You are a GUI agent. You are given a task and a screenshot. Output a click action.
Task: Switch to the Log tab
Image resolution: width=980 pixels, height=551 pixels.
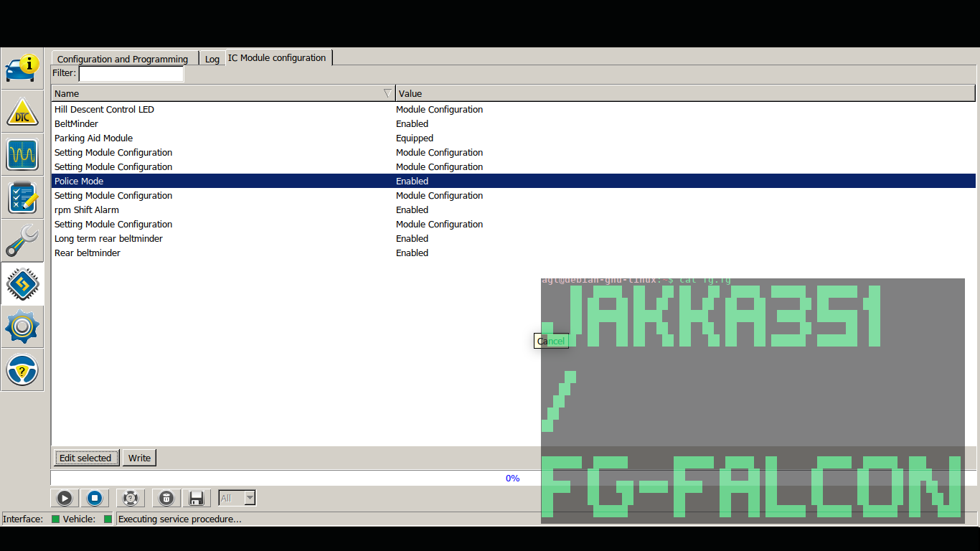[x=212, y=59]
